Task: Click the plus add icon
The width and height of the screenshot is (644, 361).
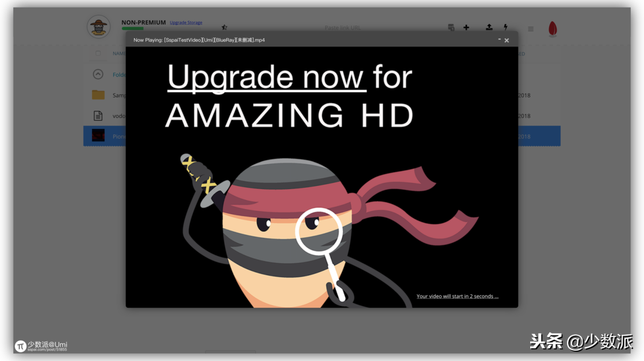Action: coord(466,28)
